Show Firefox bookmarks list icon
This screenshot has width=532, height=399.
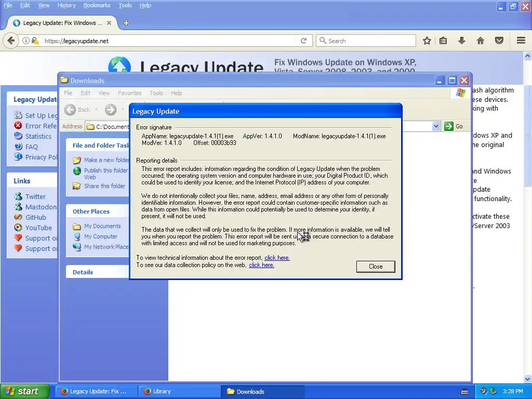tap(443, 41)
